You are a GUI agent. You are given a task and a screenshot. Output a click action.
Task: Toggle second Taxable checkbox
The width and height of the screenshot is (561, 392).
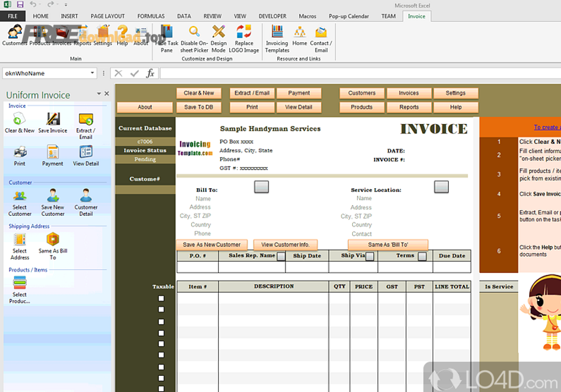[x=161, y=309]
